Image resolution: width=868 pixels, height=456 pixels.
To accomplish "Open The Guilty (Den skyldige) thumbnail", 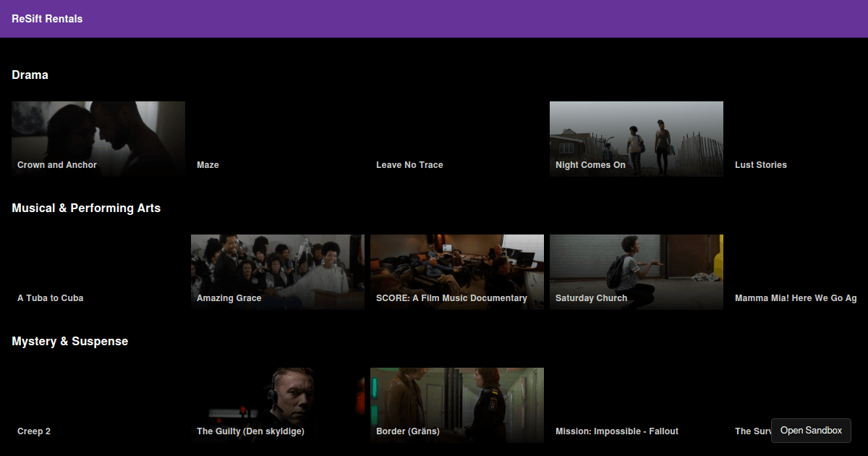I will [278, 405].
